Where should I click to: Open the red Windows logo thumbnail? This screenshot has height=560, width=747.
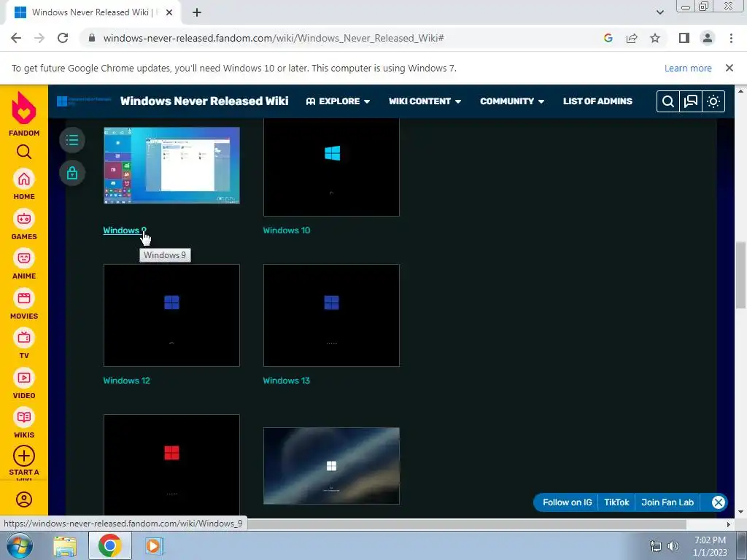(x=171, y=464)
